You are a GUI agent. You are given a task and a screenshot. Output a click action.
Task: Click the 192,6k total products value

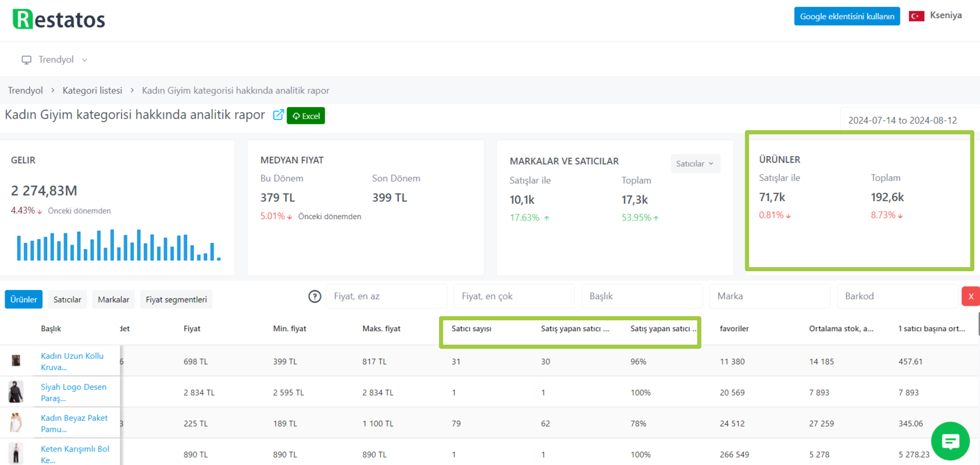[x=887, y=197]
